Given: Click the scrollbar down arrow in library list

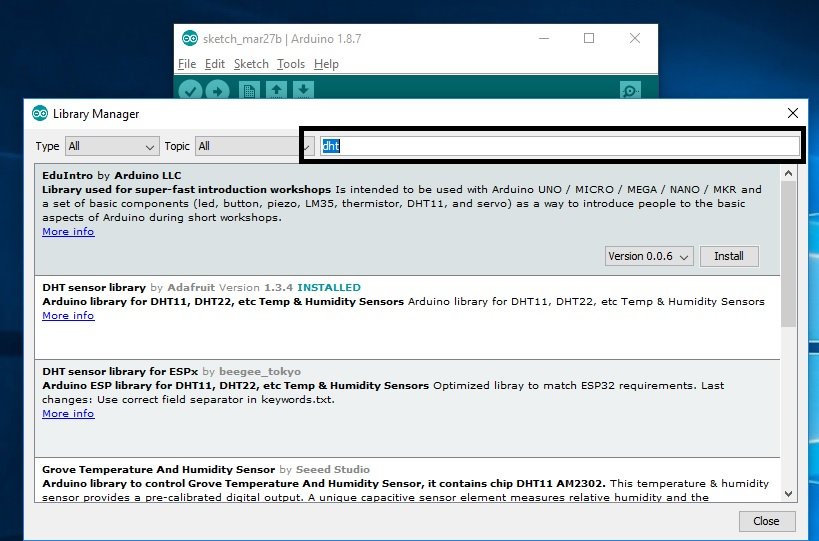Looking at the screenshot, I should (x=789, y=493).
